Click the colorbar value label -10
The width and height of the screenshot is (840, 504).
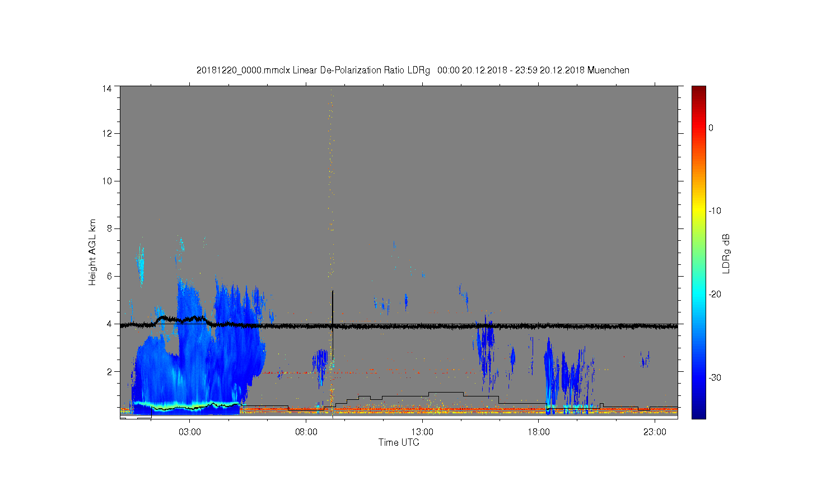[x=715, y=211]
